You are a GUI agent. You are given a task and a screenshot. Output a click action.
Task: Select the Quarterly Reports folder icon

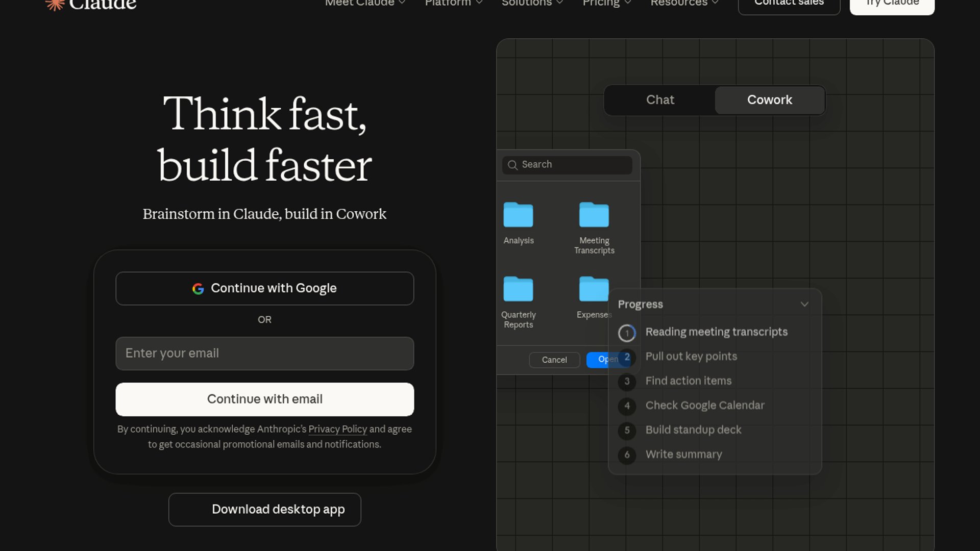[518, 289]
